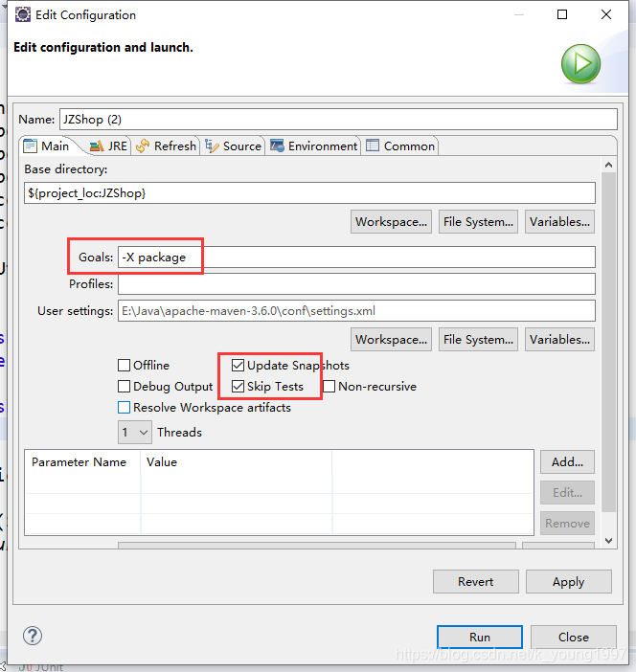Image resolution: width=636 pixels, height=672 pixels.
Task: Click the Source tab icon
Action: pos(212,146)
